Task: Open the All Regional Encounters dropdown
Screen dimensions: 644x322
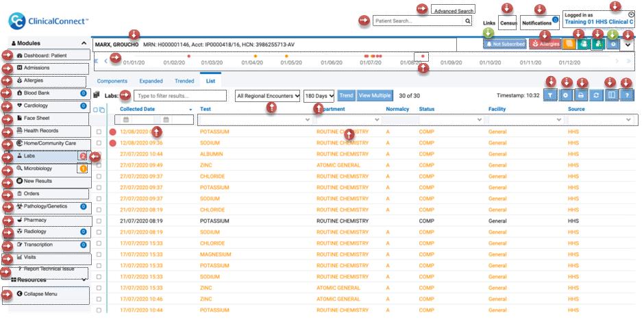Action: tap(267, 96)
